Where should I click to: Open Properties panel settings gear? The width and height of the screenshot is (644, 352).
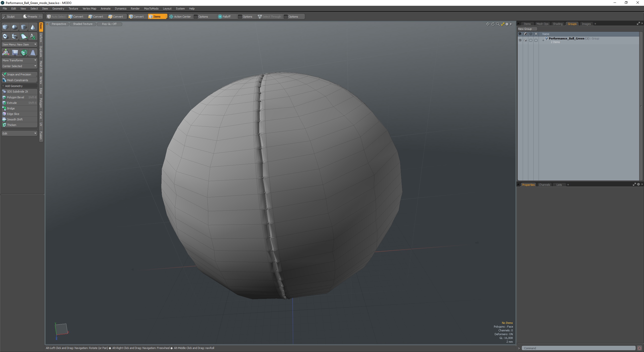coord(638,185)
